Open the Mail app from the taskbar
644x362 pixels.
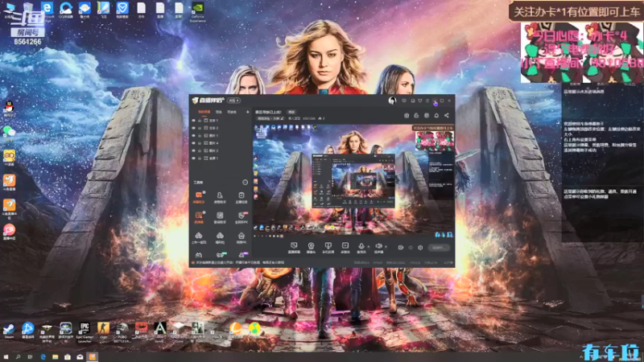click(x=80, y=357)
